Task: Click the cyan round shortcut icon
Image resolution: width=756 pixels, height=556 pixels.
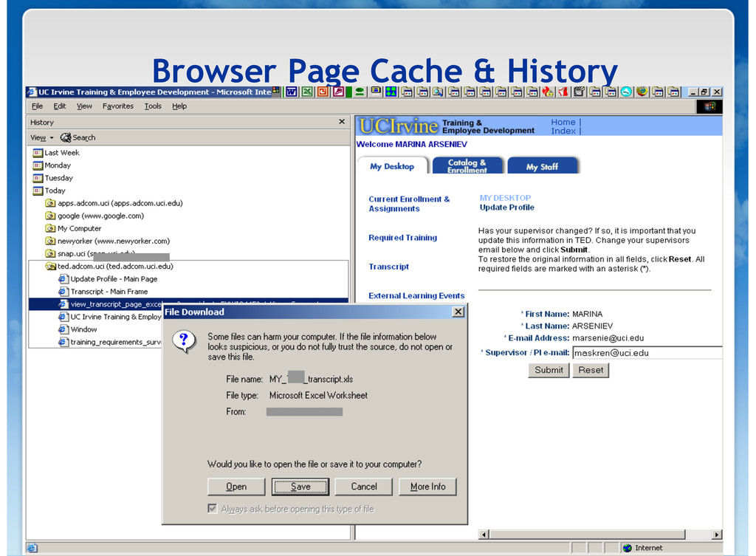Action: tap(626, 92)
